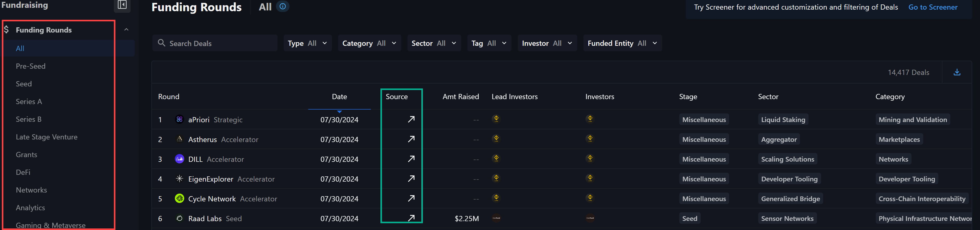Click the search magnifier icon
This screenshot has height=230, width=980.
click(162, 43)
